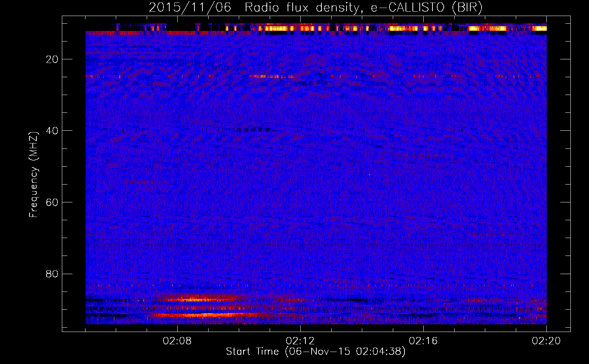Click the '02:12' time tick label
Viewport: 589px width, 364px height.
300,341
